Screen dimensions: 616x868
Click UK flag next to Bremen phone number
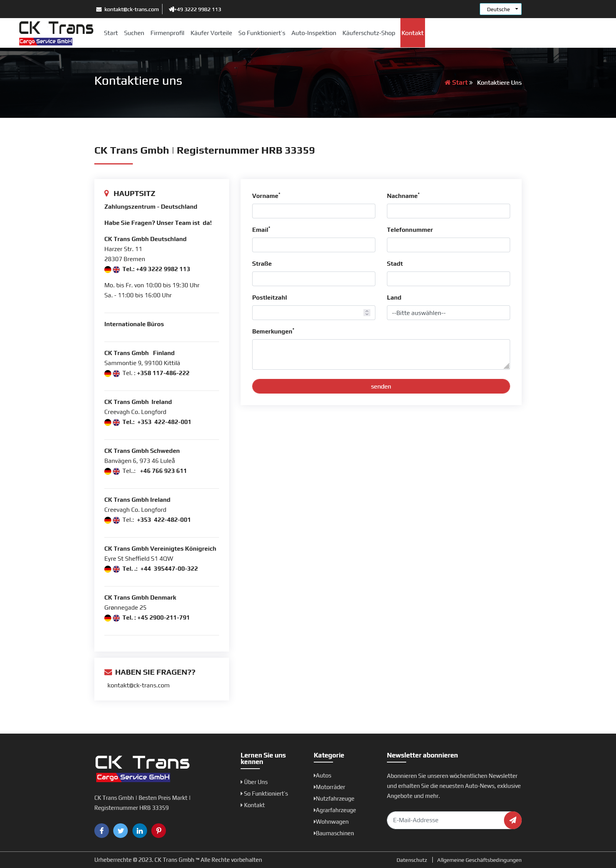[x=116, y=270]
